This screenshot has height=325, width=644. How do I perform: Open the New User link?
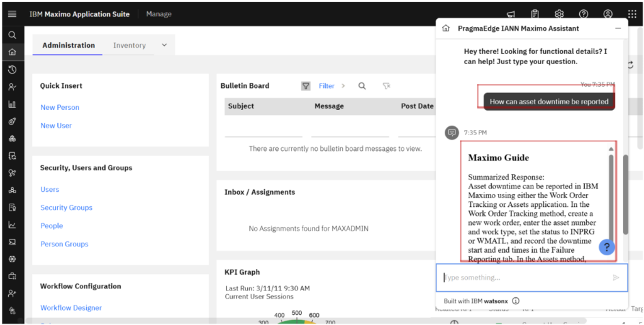click(x=56, y=126)
